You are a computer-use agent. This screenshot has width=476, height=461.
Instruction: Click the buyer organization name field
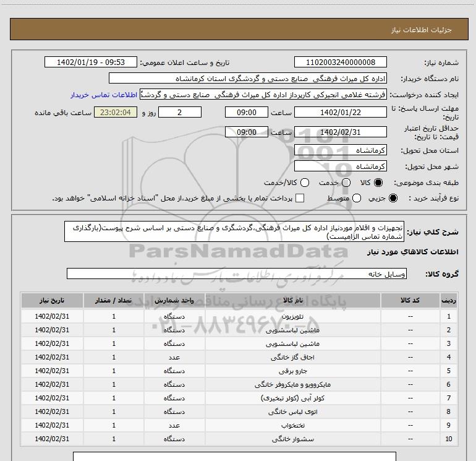point(248,79)
